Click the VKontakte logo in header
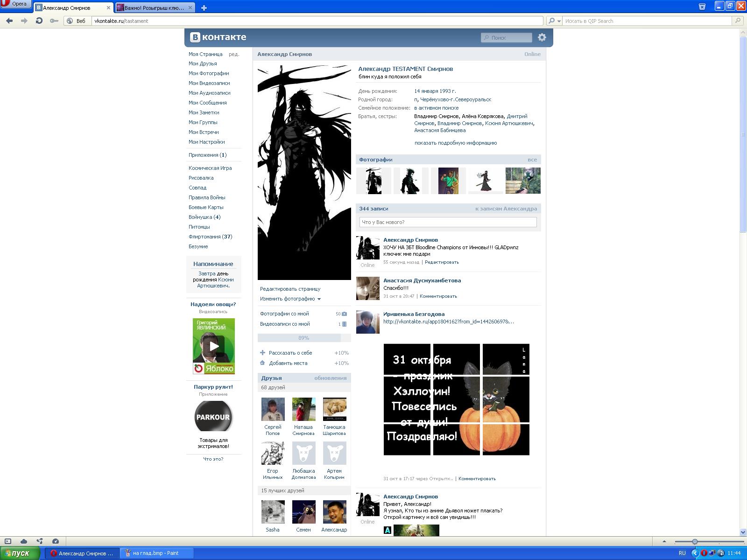The height and width of the screenshot is (560, 747). pyautogui.click(x=218, y=37)
